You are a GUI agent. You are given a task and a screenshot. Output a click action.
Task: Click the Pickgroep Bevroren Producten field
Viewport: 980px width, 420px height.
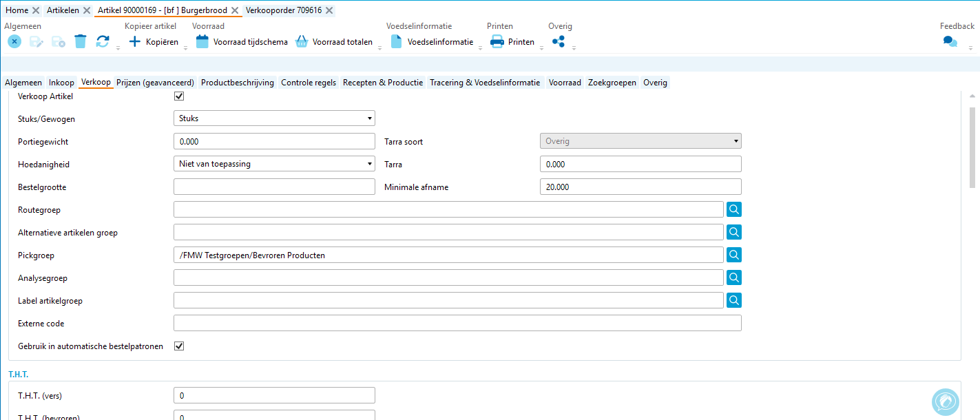pyautogui.click(x=448, y=255)
